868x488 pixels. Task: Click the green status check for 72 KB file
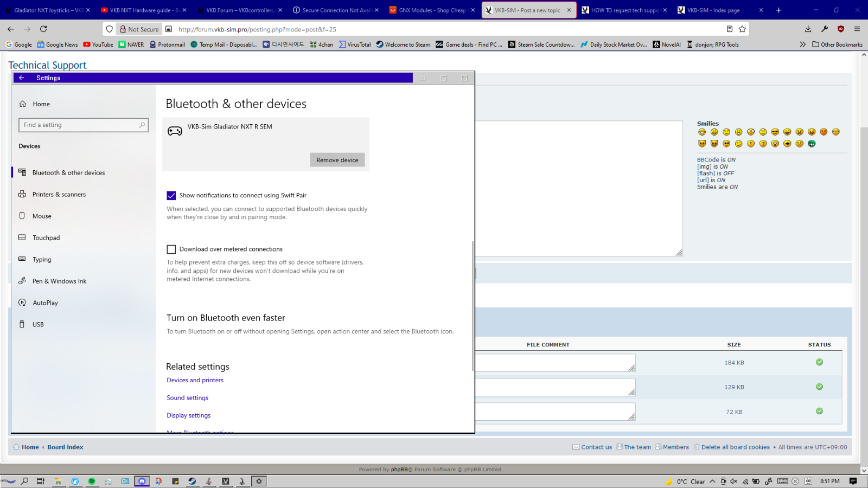pyautogui.click(x=819, y=412)
